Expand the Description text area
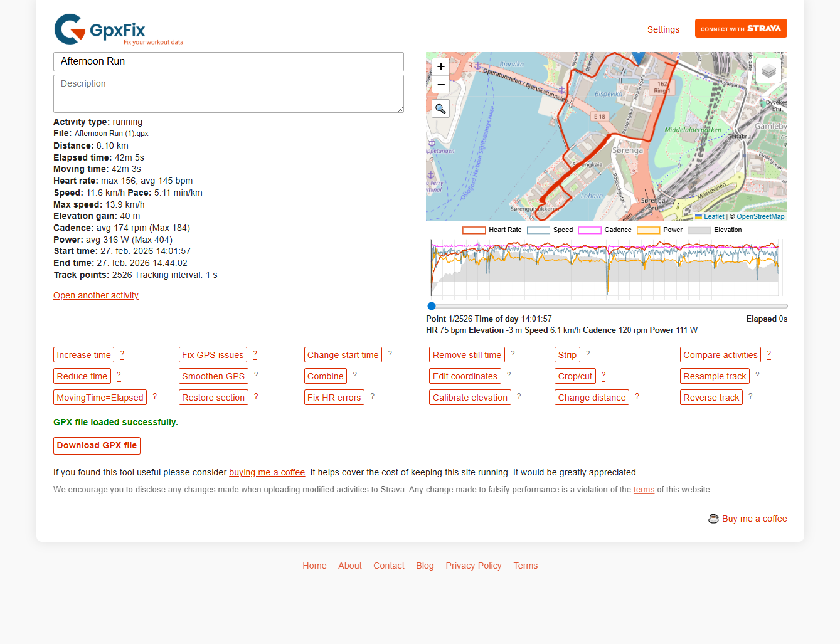 pyautogui.click(x=400, y=107)
